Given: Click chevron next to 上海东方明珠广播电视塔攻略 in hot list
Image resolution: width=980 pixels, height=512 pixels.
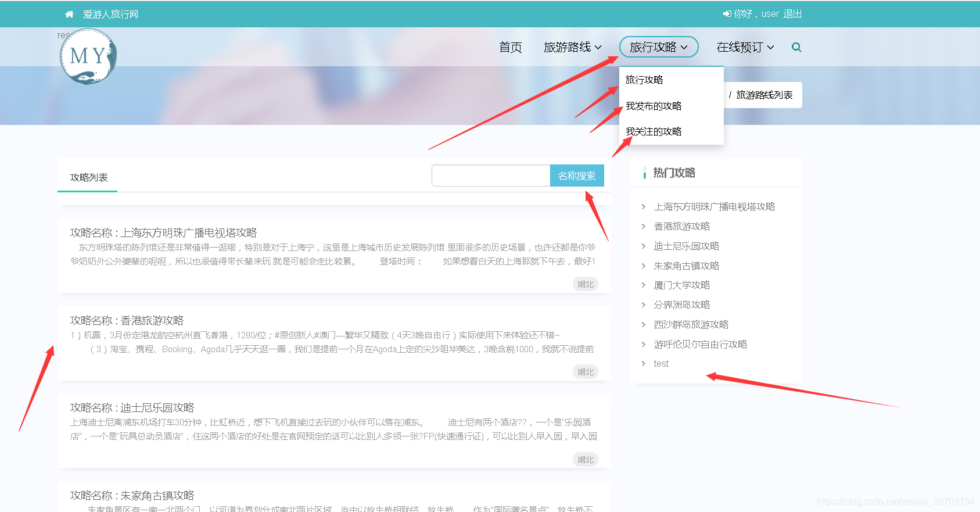Looking at the screenshot, I should [x=643, y=207].
